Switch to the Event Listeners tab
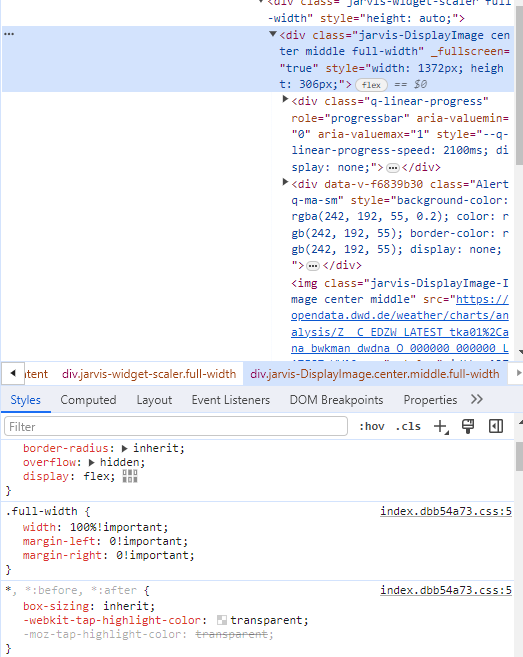Screen dimensions: 523x657 coord(231,400)
